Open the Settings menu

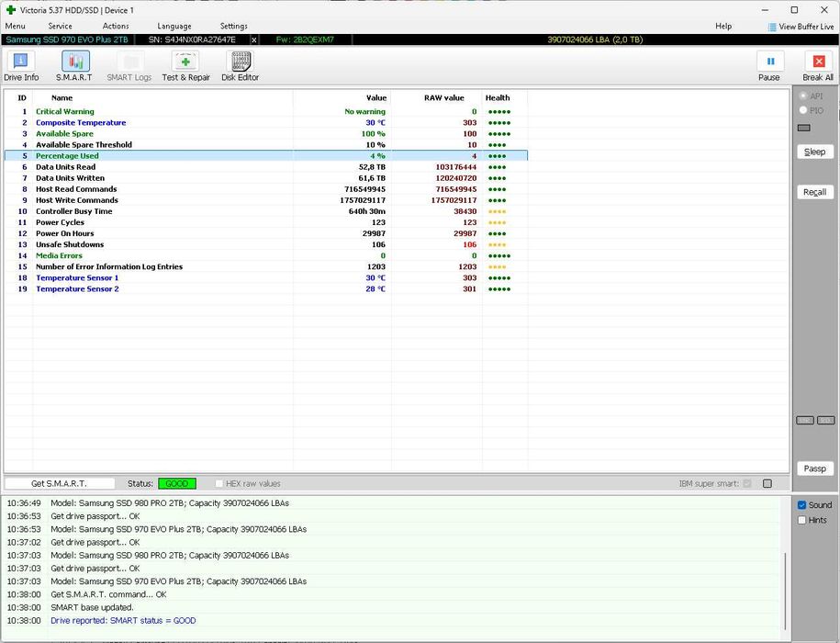coord(233,26)
